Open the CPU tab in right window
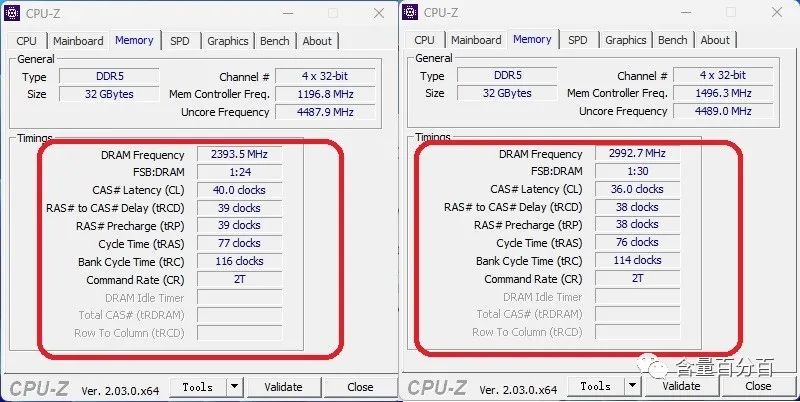 point(424,40)
